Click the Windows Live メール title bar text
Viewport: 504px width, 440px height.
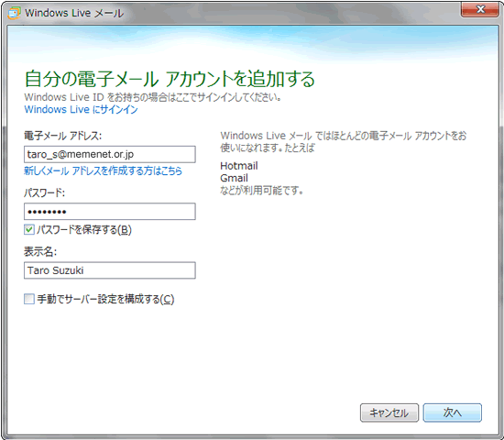[74, 13]
